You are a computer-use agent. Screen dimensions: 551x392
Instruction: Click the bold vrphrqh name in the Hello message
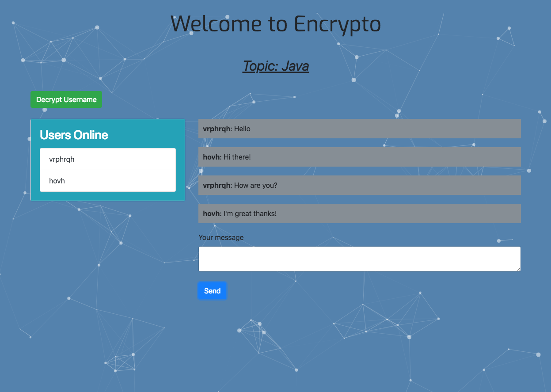tap(215, 129)
